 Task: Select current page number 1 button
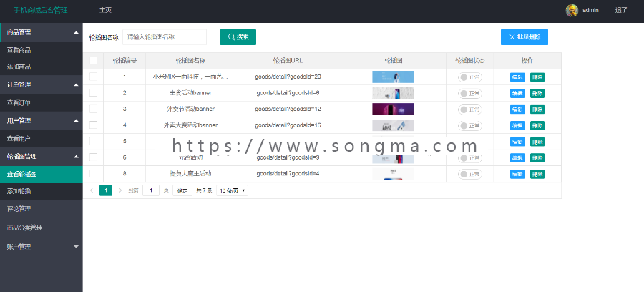tap(106, 190)
